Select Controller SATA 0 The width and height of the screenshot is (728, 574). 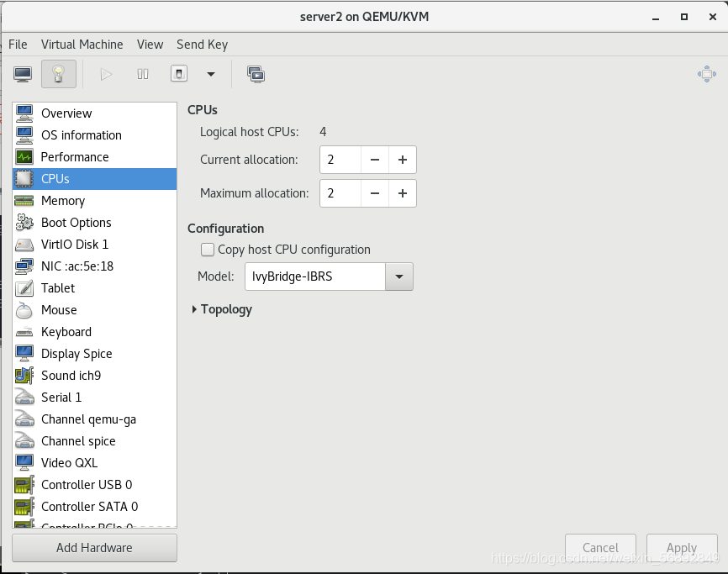point(95,506)
